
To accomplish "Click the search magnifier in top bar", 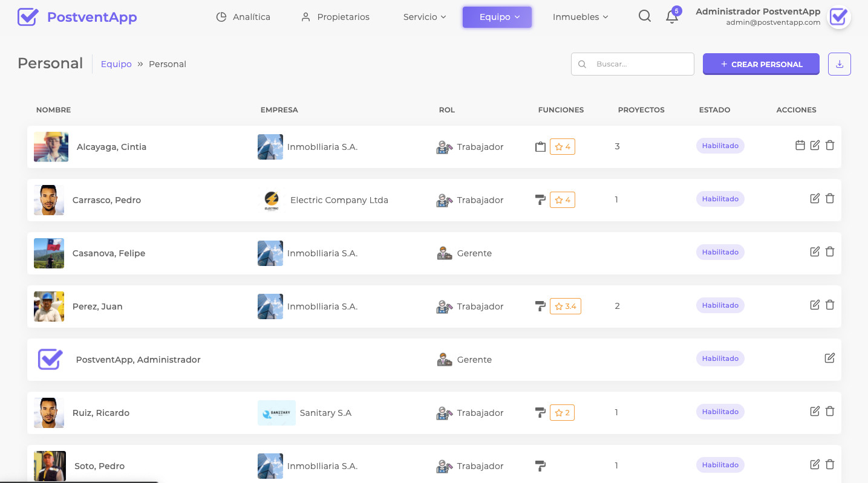I will (645, 16).
